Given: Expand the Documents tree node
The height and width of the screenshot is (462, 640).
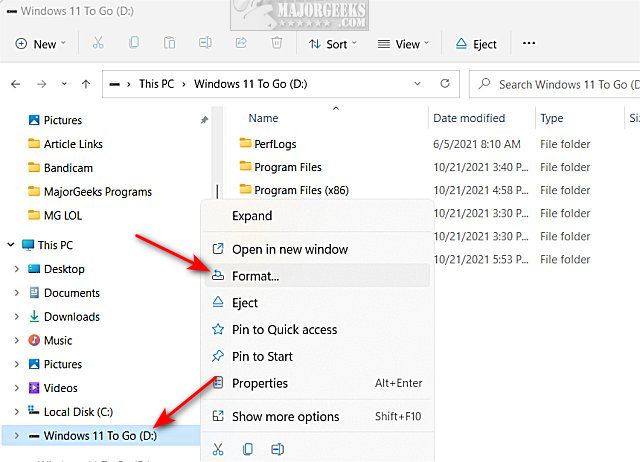Looking at the screenshot, I should 17,293.
